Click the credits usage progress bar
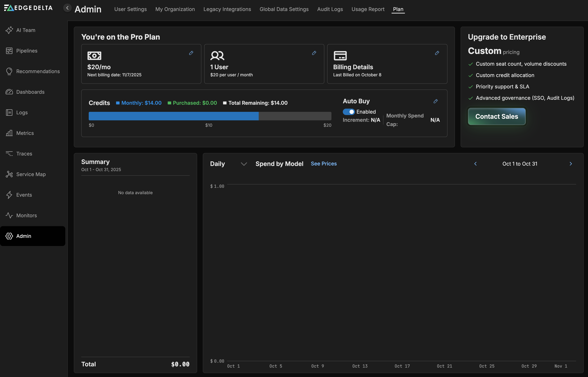Screen dimensions: 588x377 pyautogui.click(x=210, y=116)
